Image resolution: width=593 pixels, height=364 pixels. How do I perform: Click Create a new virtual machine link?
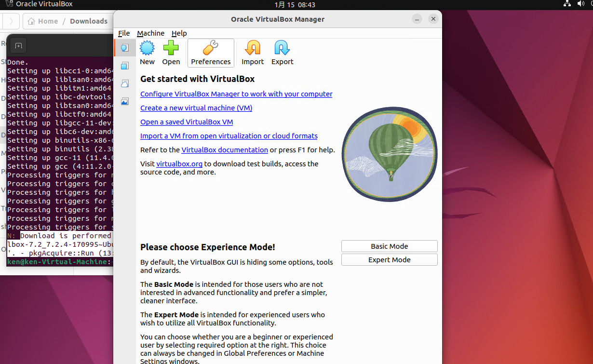pyautogui.click(x=196, y=108)
